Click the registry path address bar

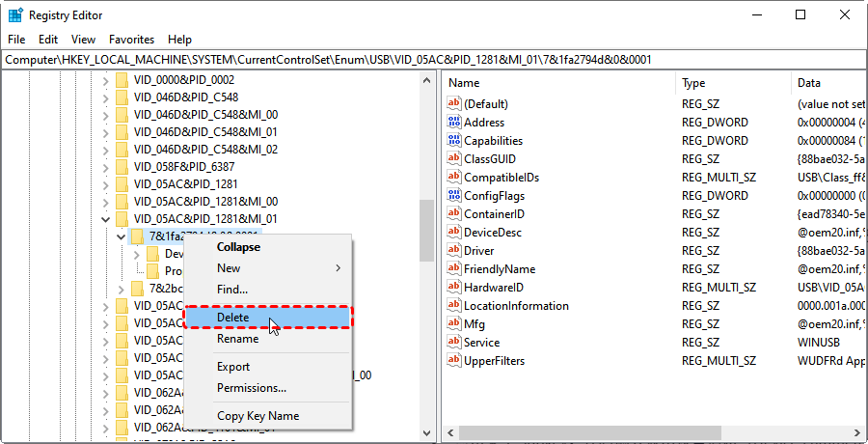[434, 60]
